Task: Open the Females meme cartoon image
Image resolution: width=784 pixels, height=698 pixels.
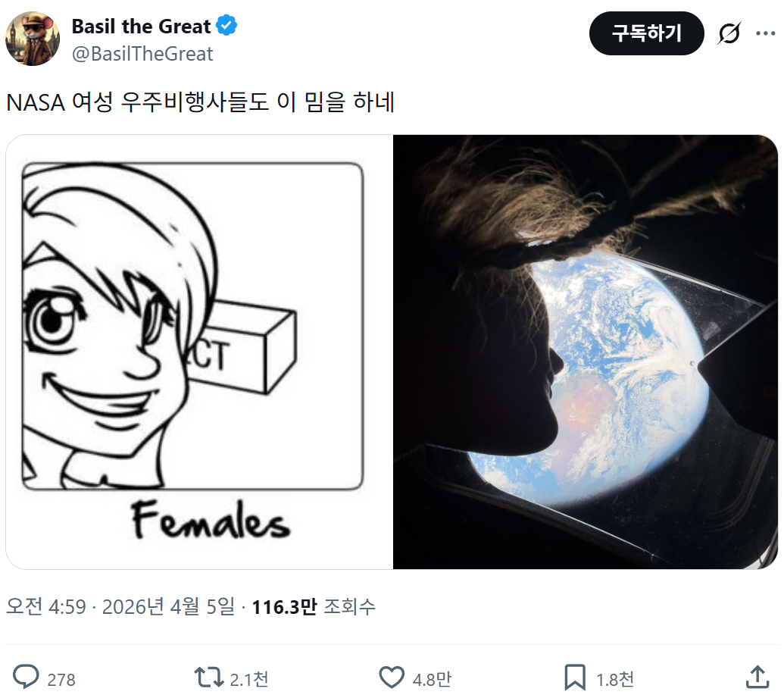Action: click(199, 352)
